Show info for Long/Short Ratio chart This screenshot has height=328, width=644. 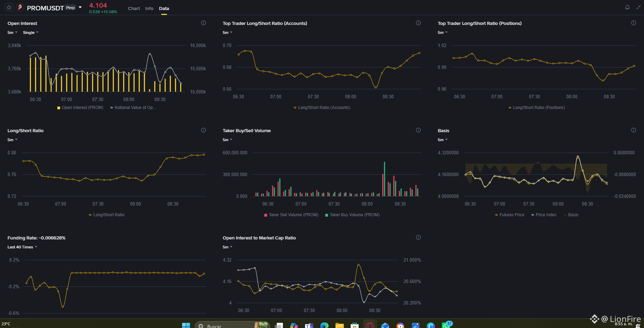(x=203, y=130)
